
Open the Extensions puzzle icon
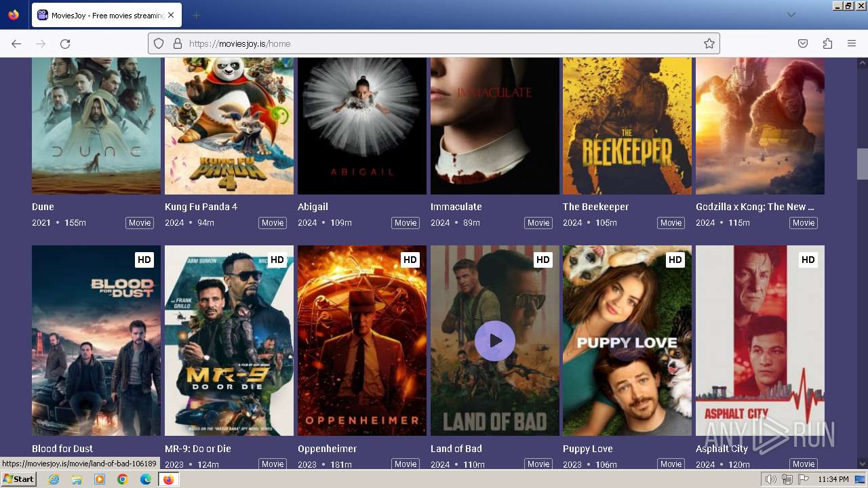827,43
